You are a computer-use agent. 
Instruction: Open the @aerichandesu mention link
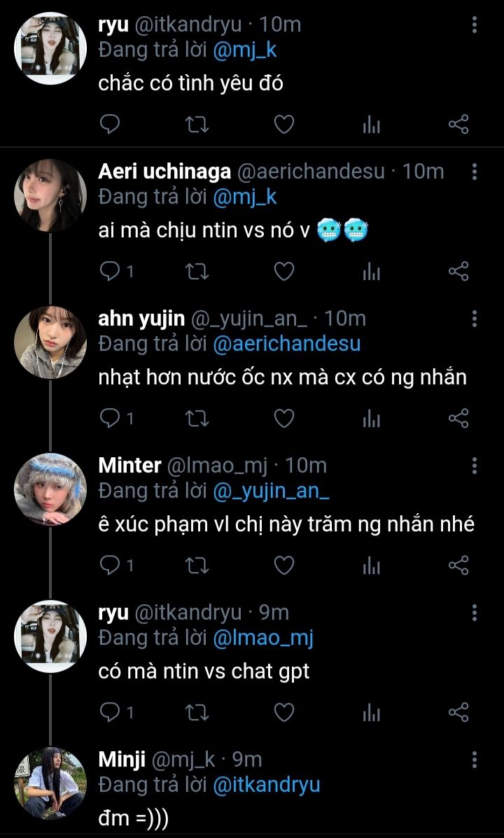[287, 344]
